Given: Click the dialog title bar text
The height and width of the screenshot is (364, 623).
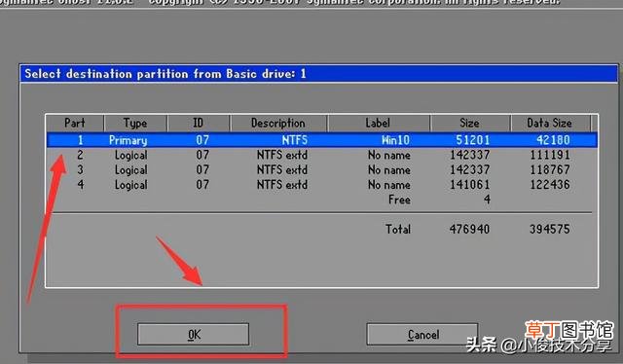Looking at the screenshot, I should 165,74.
